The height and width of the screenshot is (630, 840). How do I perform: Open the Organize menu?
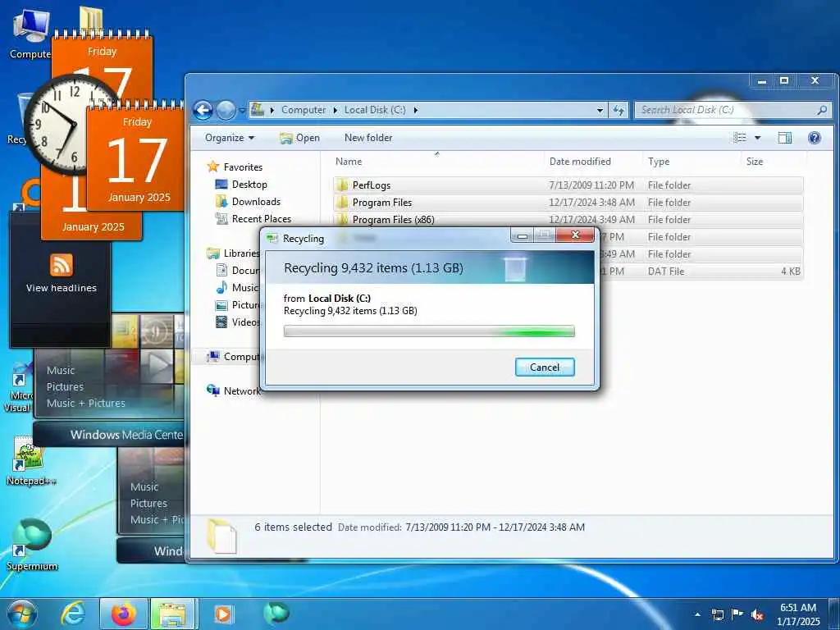(230, 138)
